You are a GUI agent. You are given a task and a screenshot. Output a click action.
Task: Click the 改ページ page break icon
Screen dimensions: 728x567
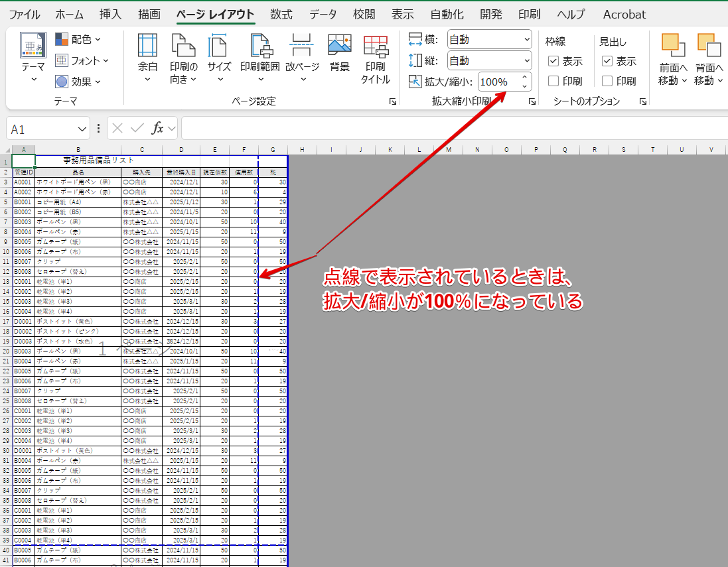pyautogui.click(x=303, y=46)
